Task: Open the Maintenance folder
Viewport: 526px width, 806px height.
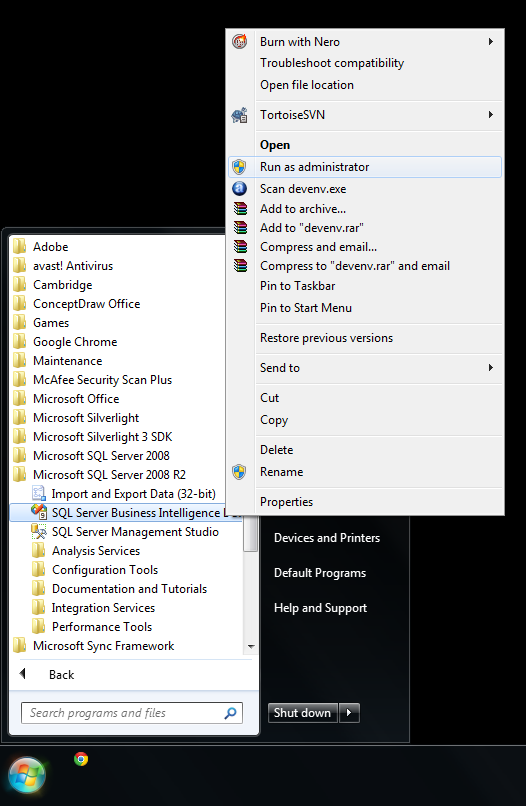Action: (x=67, y=360)
